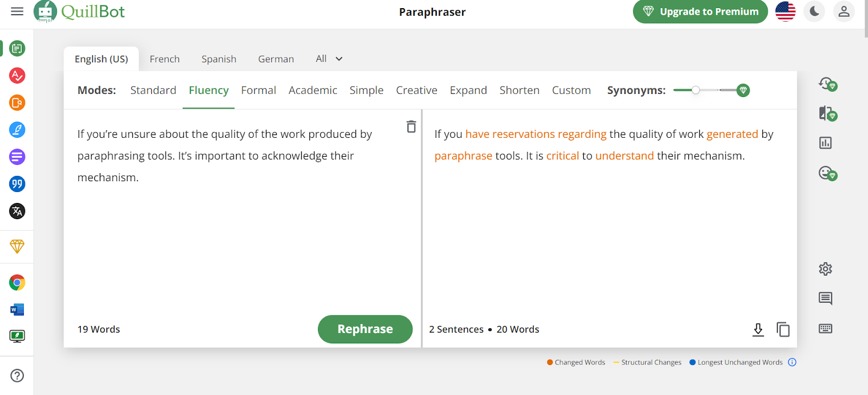
Task: Open the Summarizer sidebar icon
Action: (x=17, y=157)
